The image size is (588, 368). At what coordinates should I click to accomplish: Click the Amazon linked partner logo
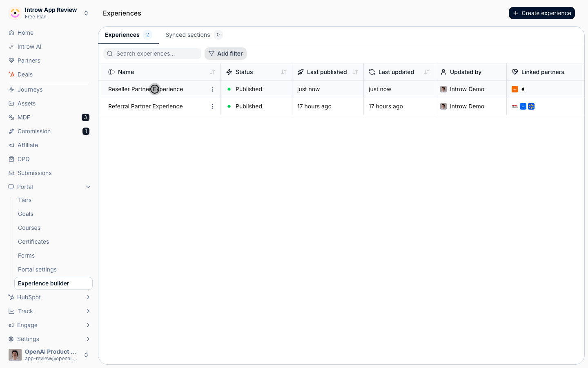(x=515, y=89)
